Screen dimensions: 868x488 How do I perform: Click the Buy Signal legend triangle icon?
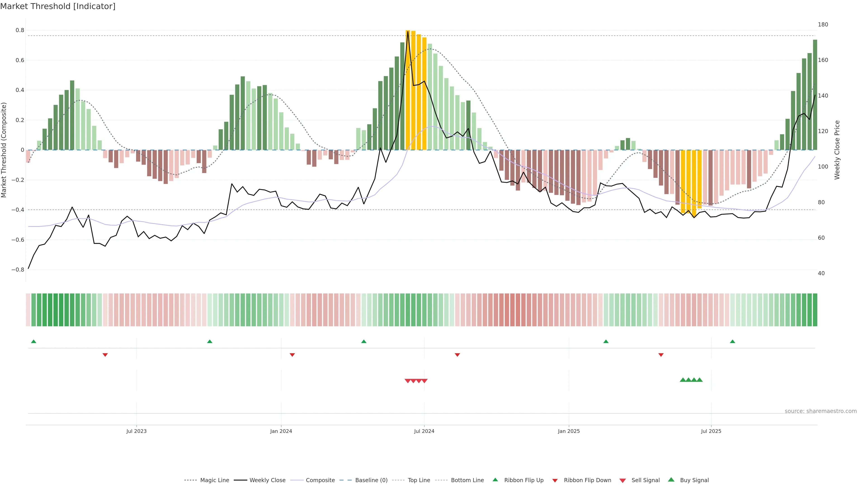pyautogui.click(x=671, y=480)
